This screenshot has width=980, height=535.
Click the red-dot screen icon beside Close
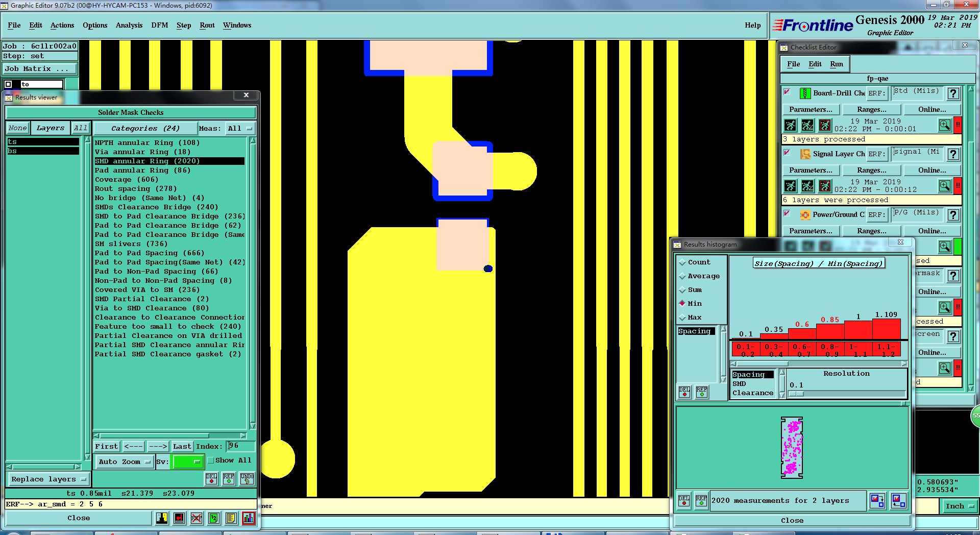click(x=179, y=518)
